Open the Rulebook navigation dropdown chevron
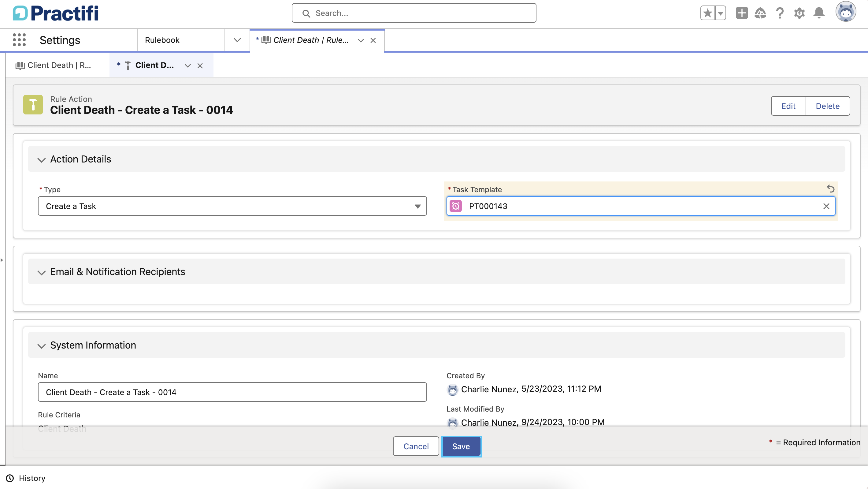The height and width of the screenshot is (489, 868). click(x=237, y=40)
